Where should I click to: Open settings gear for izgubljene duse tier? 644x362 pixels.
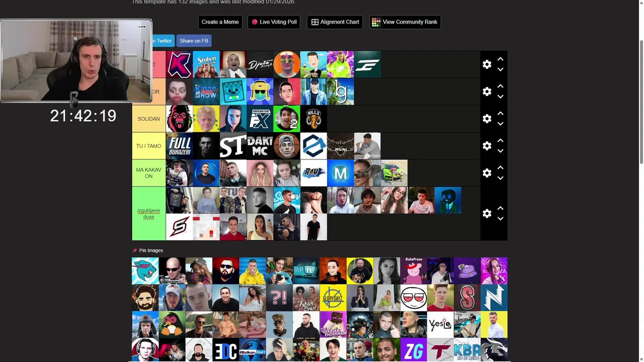coord(487,214)
